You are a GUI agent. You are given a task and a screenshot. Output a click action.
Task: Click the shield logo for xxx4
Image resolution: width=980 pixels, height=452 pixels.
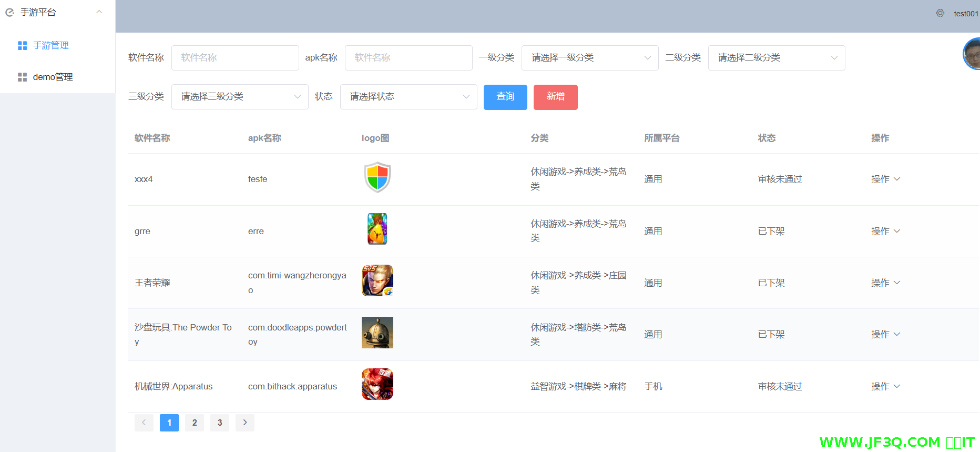pos(377,177)
